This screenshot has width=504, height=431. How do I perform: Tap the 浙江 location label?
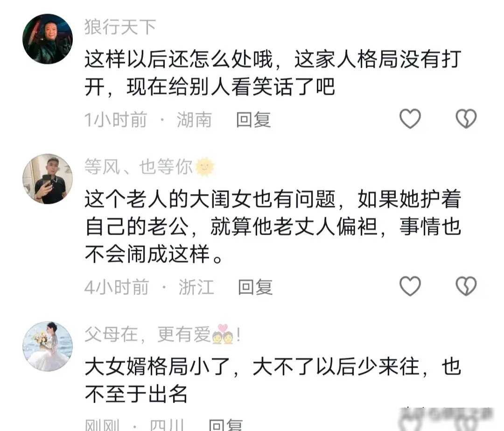[196, 287]
